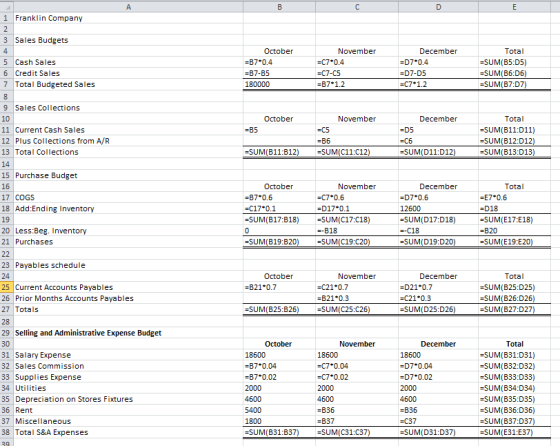Select row 38 header
Image resolution: width=560 pixels, height=446 pixels.
coord(6,432)
